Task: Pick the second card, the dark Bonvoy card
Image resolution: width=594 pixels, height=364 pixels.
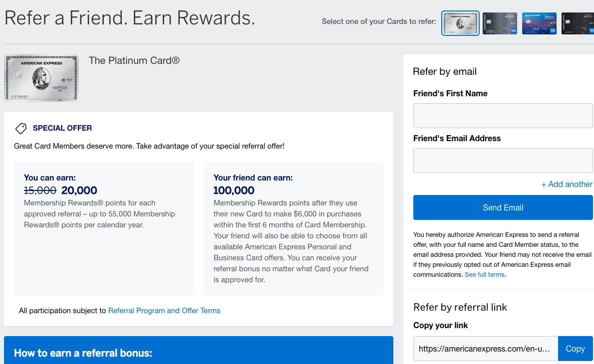Action: (x=500, y=23)
